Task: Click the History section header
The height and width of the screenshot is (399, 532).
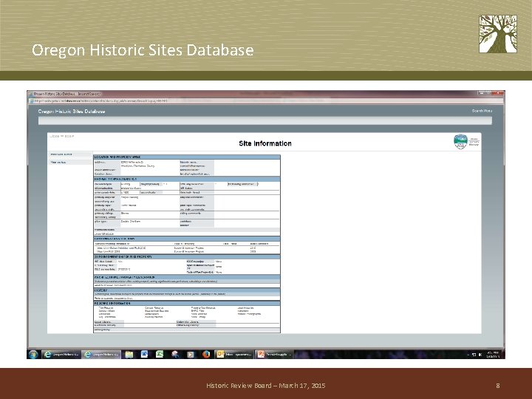Action: tap(187, 290)
